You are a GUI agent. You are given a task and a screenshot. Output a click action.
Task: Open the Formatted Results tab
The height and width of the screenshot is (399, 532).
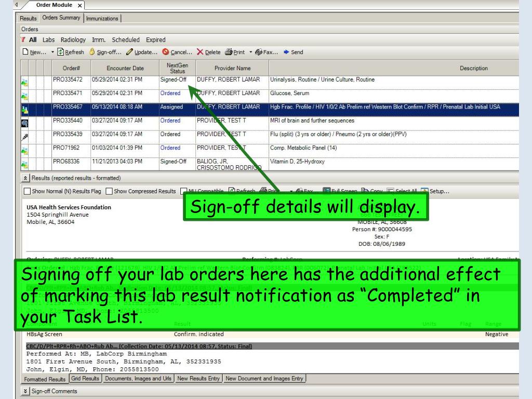(x=45, y=379)
